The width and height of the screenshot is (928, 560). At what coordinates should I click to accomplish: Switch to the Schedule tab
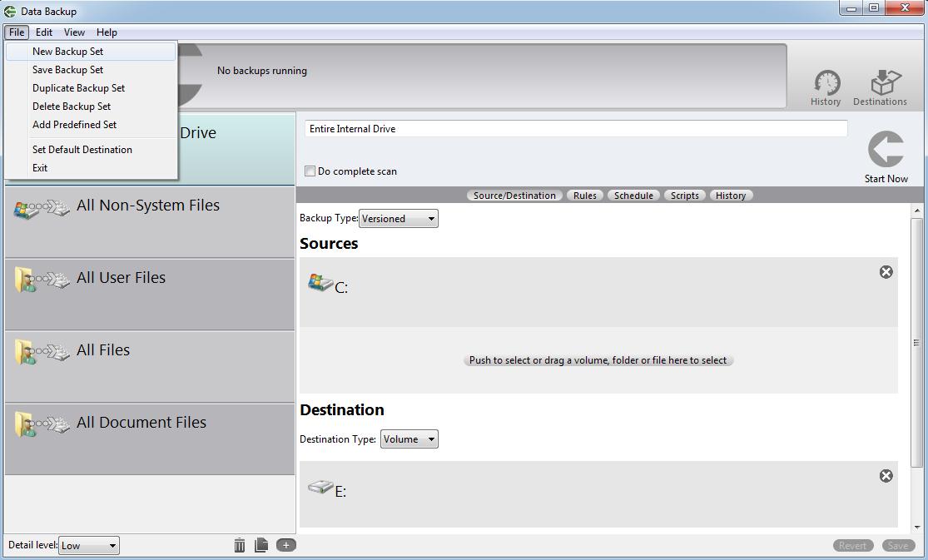click(x=633, y=195)
